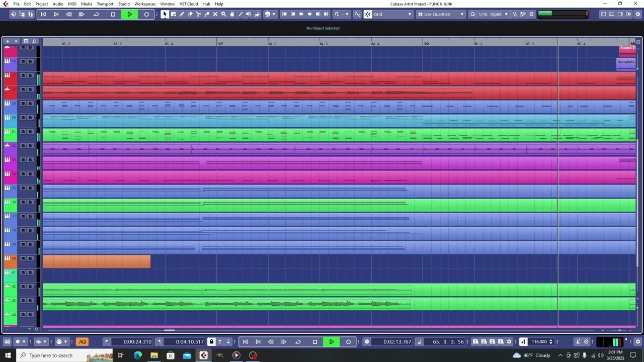644x362 pixels.
Task: Click marker 4 button in the transport
Action: (501, 342)
